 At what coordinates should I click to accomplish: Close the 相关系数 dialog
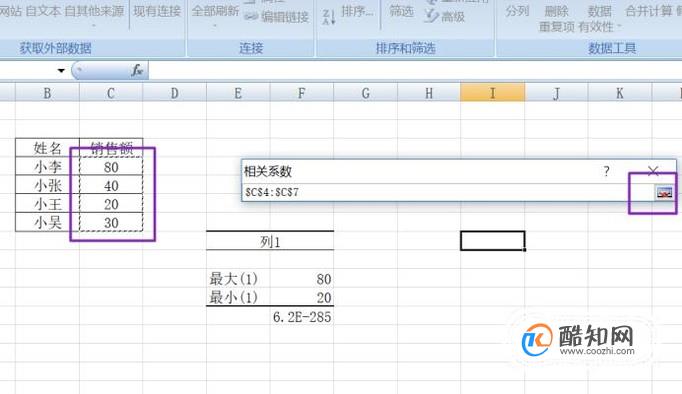[653, 171]
